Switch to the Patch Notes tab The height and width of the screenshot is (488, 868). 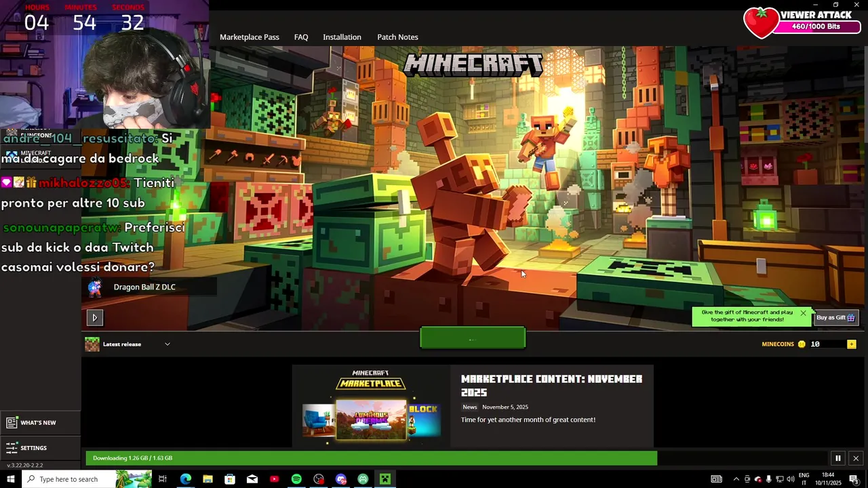pos(397,37)
